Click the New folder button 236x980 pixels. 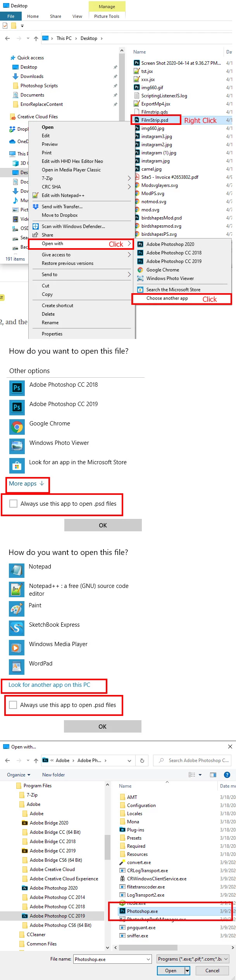[x=53, y=774]
